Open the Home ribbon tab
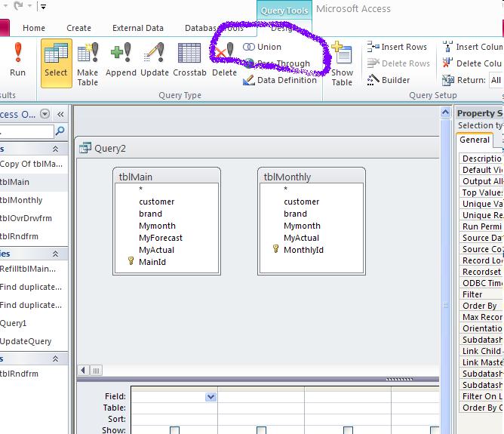Viewport: 504px width, 434px height. tap(34, 28)
